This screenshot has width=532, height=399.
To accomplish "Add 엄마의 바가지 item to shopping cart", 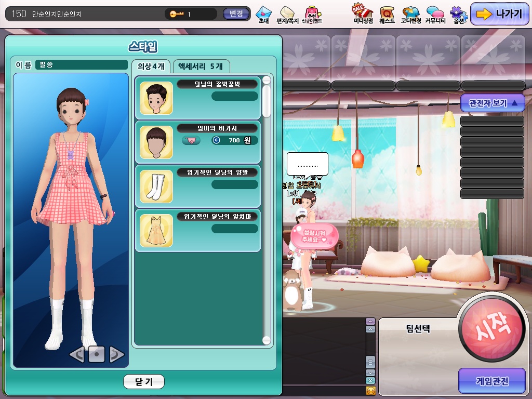I will click(x=191, y=140).
